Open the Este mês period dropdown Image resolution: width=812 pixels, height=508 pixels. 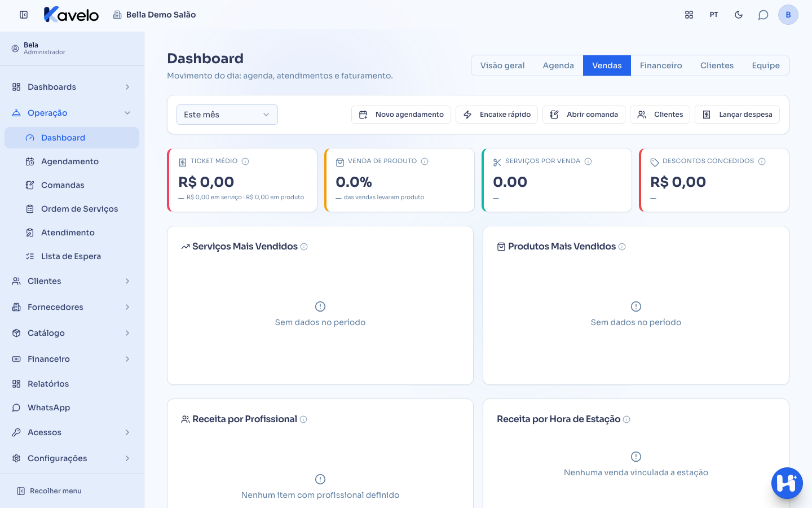coord(227,115)
